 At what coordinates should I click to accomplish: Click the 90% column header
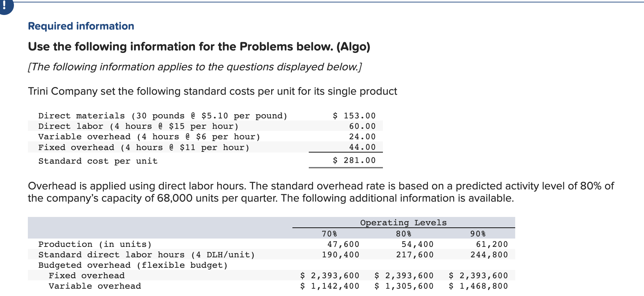478,233
